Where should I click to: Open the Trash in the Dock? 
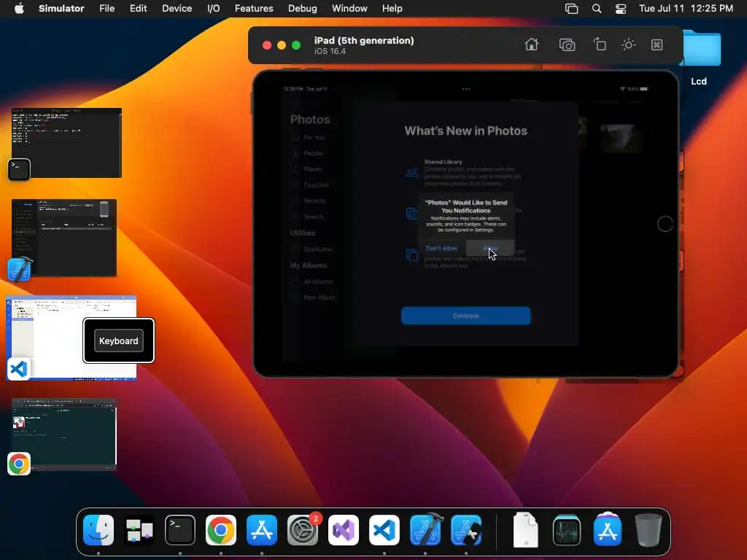coord(649,530)
